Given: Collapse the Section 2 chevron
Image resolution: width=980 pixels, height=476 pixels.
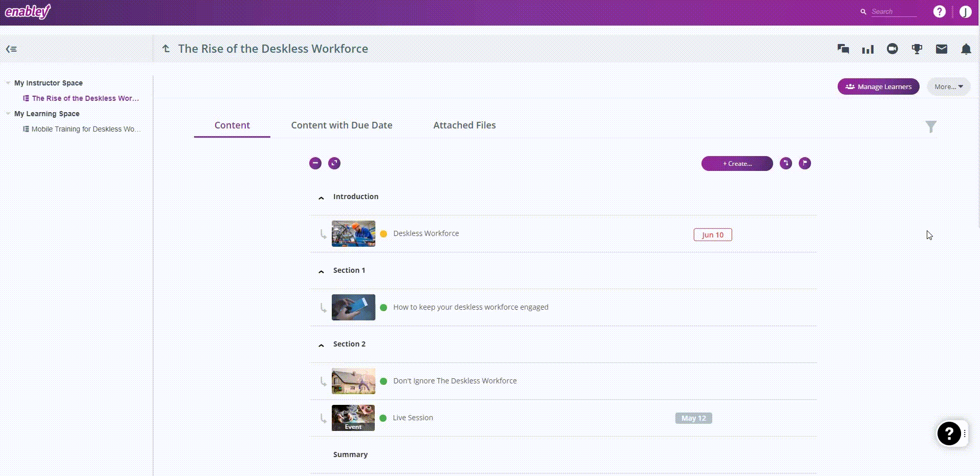Looking at the screenshot, I should click(x=321, y=345).
